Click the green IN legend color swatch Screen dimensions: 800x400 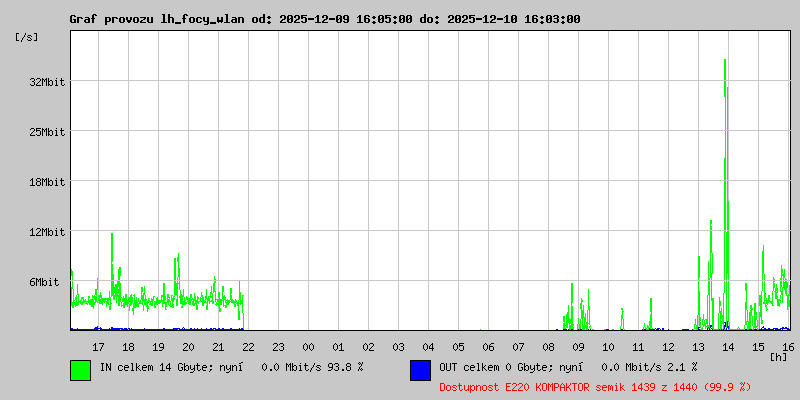tap(81, 370)
